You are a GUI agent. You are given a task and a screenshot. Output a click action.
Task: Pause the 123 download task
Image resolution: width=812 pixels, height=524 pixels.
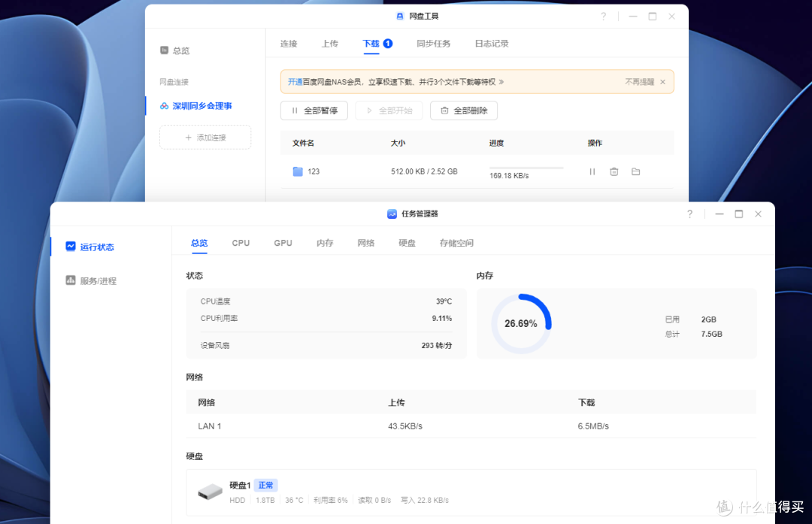tap(592, 171)
